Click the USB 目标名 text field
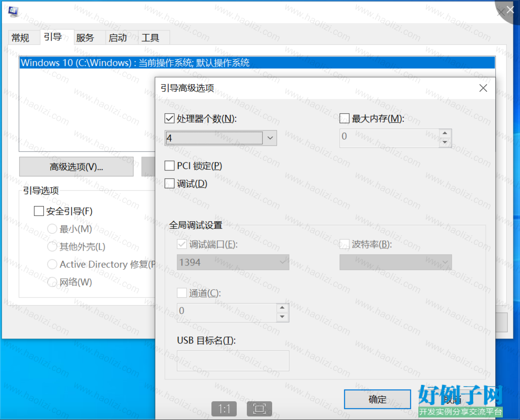Viewport: 520px width, 420px height. point(233,361)
